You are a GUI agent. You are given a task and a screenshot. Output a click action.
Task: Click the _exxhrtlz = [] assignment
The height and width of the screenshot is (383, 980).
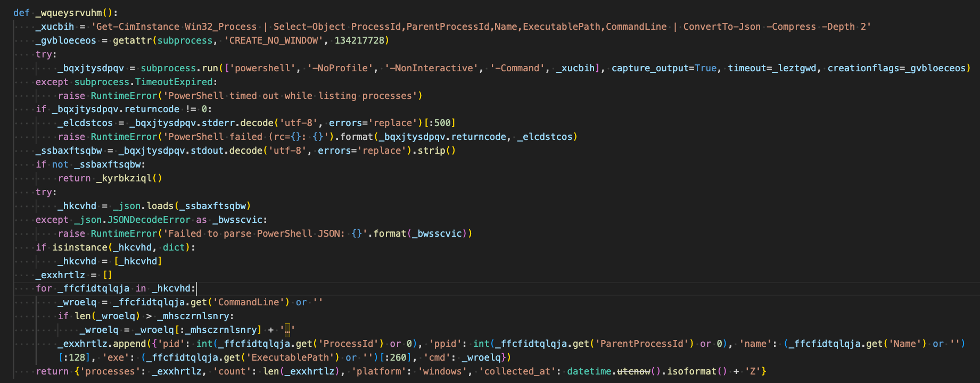74,275
